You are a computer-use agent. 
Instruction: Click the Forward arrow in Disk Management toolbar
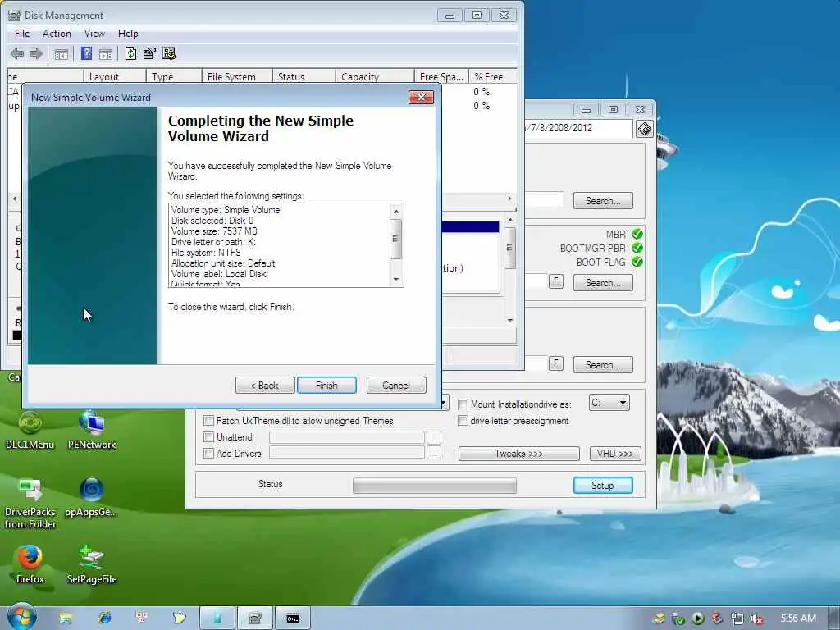tap(36, 53)
